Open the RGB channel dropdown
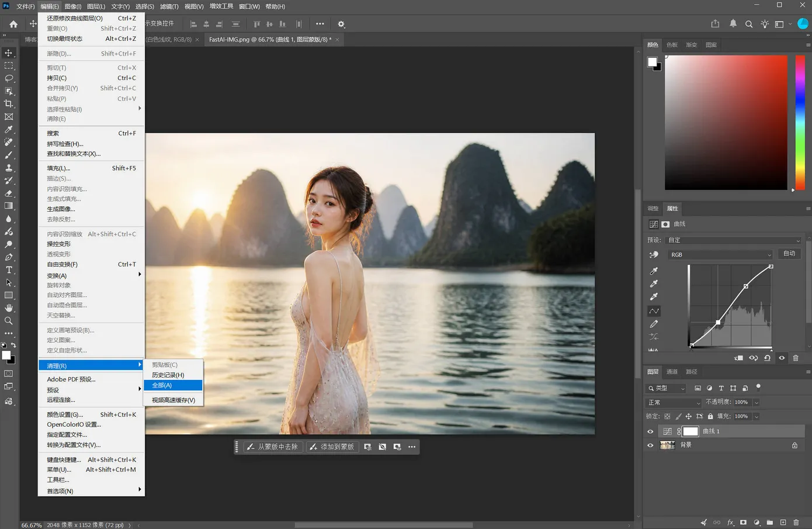The height and width of the screenshot is (529, 812). pos(721,255)
